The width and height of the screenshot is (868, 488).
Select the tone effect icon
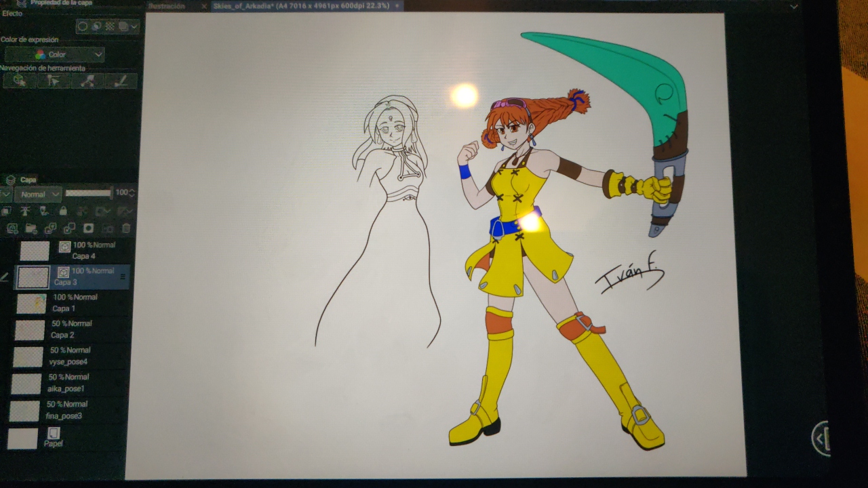[96, 26]
